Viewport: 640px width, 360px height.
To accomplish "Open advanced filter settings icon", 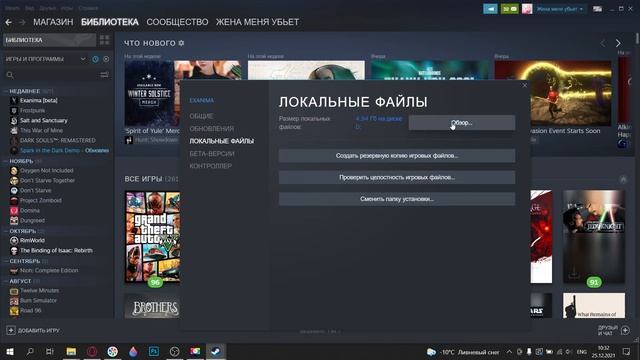I will (x=104, y=75).
